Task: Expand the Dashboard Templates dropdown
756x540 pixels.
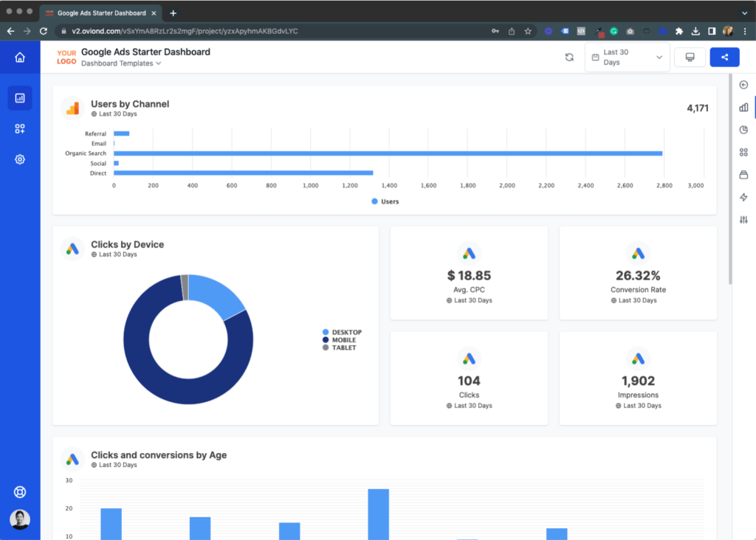Action: (121, 63)
